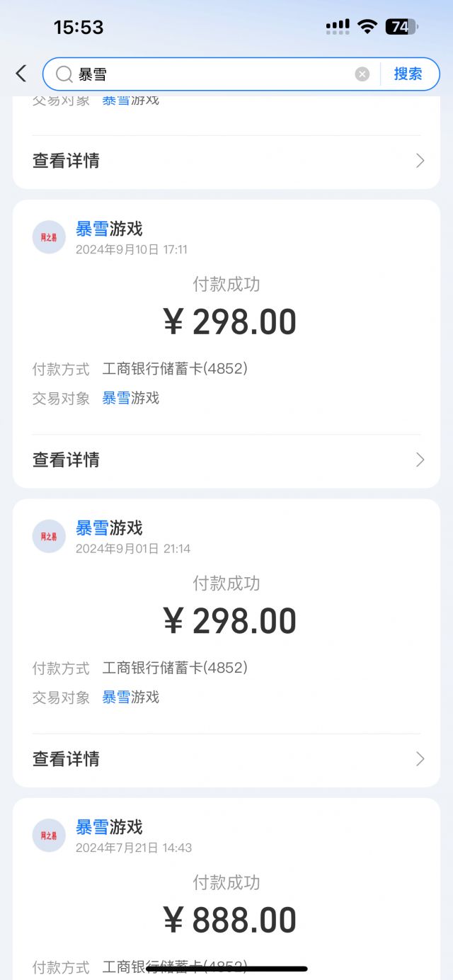The width and height of the screenshot is (453, 980).
Task: Focus the search field containing 暴雪
Action: pyautogui.click(x=212, y=74)
